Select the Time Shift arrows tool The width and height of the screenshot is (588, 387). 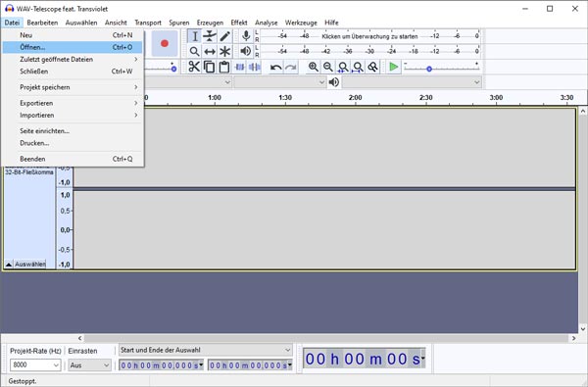coord(210,51)
